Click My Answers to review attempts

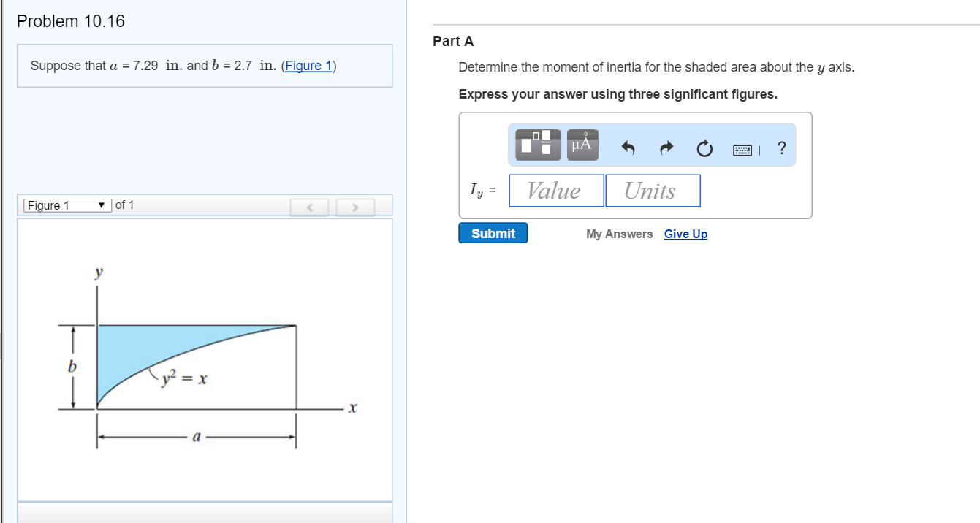click(x=618, y=234)
